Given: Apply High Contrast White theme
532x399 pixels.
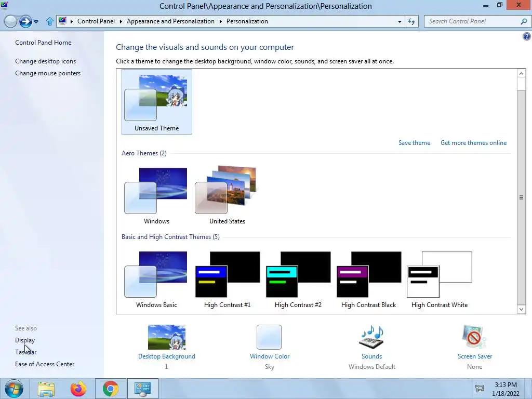Looking at the screenshot, I should (440, 280).
